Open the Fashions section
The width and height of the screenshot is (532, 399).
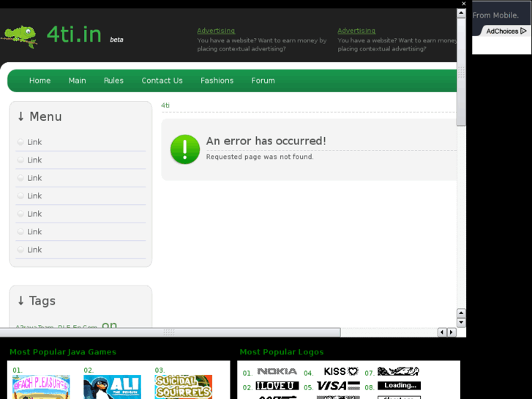pyautogui.click(x=217, y=81)
